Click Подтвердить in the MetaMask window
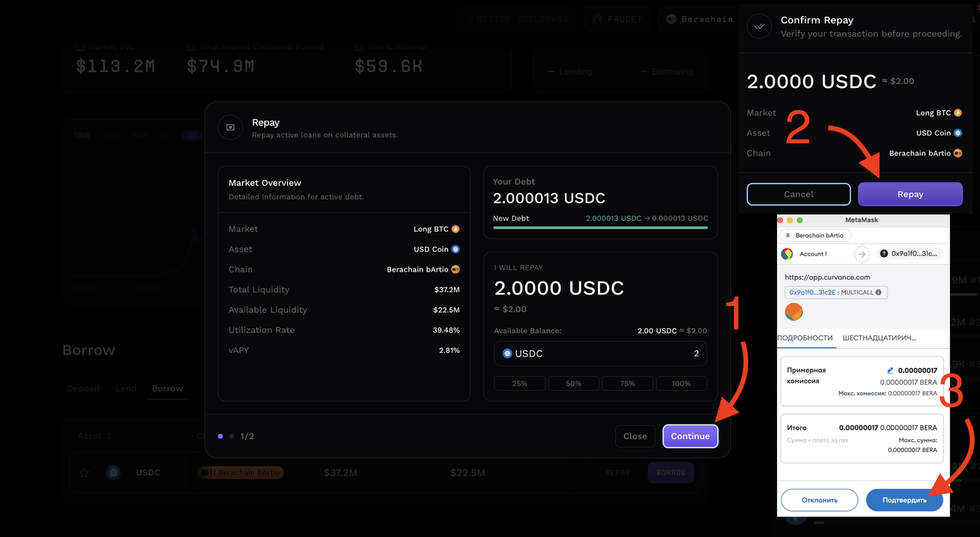980x537 pixels. tap(904, 500)
